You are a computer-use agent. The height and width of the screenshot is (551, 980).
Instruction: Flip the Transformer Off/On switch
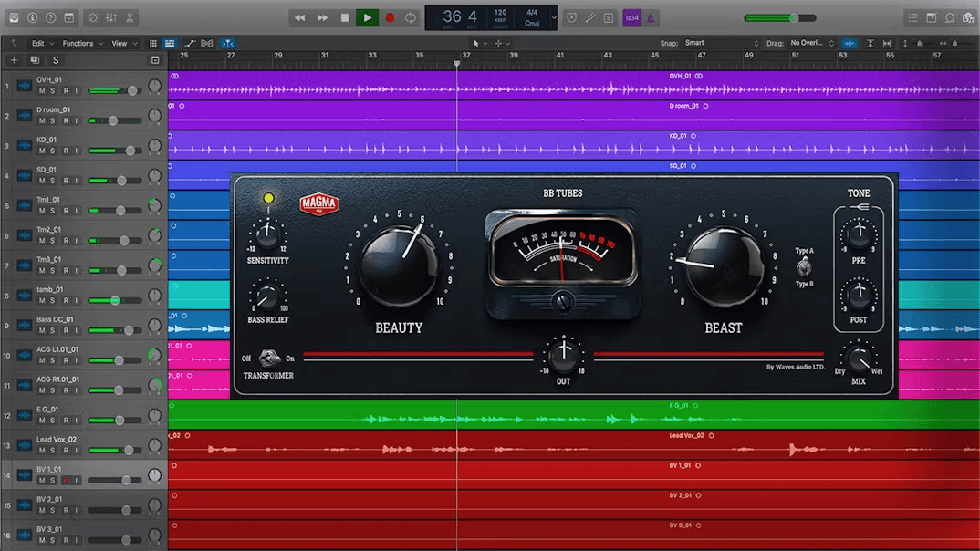269,358
